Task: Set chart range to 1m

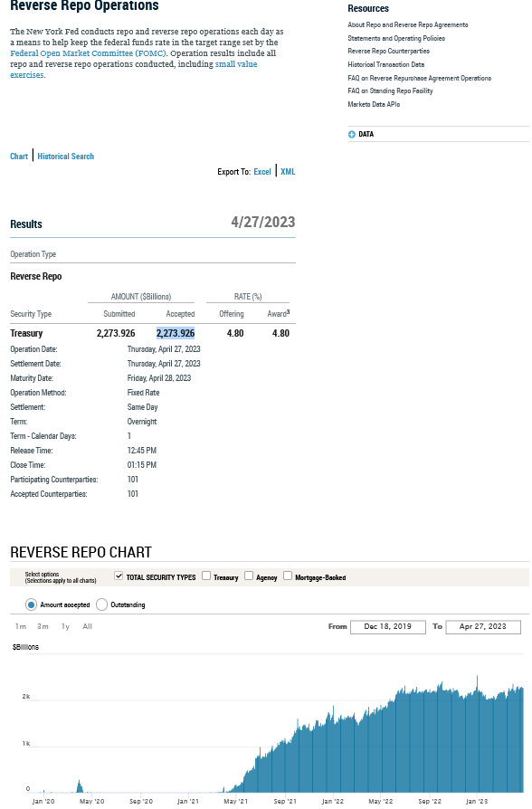Action: pos(21,626)
